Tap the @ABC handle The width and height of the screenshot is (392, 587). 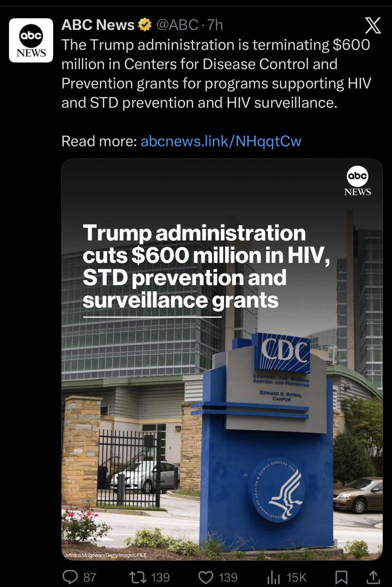pyautogui.click(x=177, y=25)
